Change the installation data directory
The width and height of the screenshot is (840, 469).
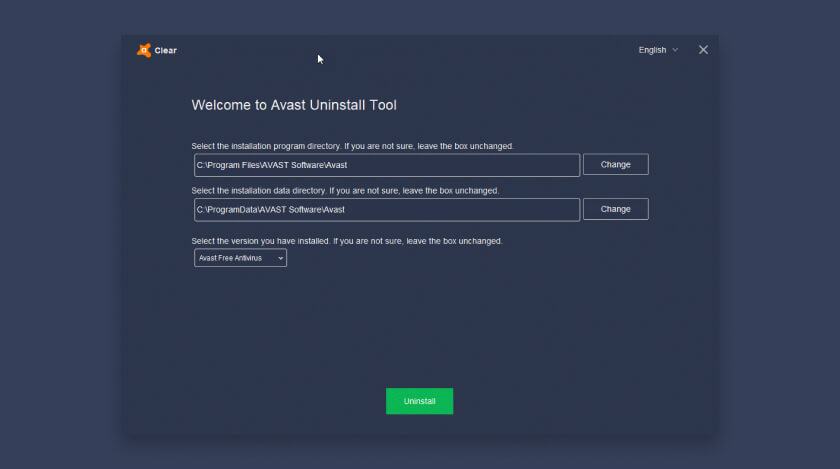coord(616,209)
